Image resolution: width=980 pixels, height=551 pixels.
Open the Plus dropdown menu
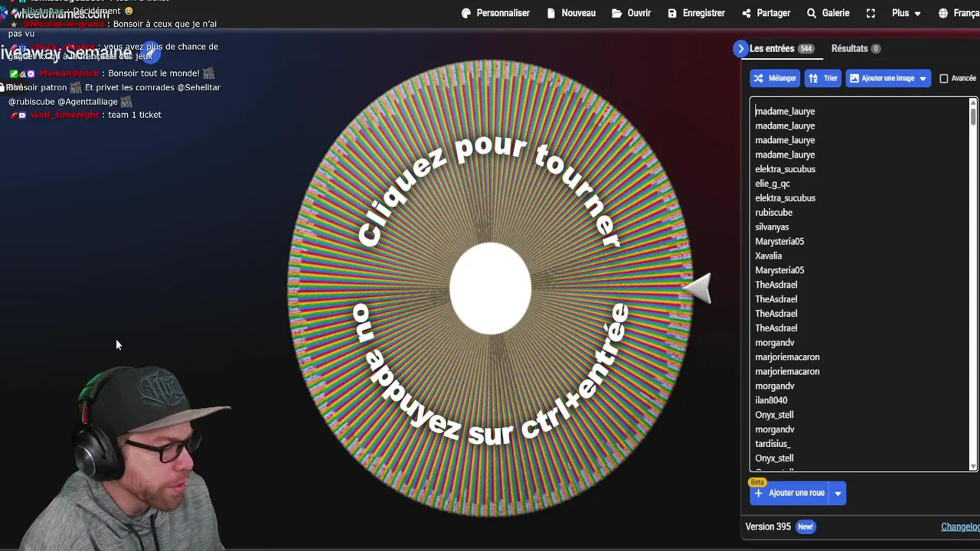point(906,13)
